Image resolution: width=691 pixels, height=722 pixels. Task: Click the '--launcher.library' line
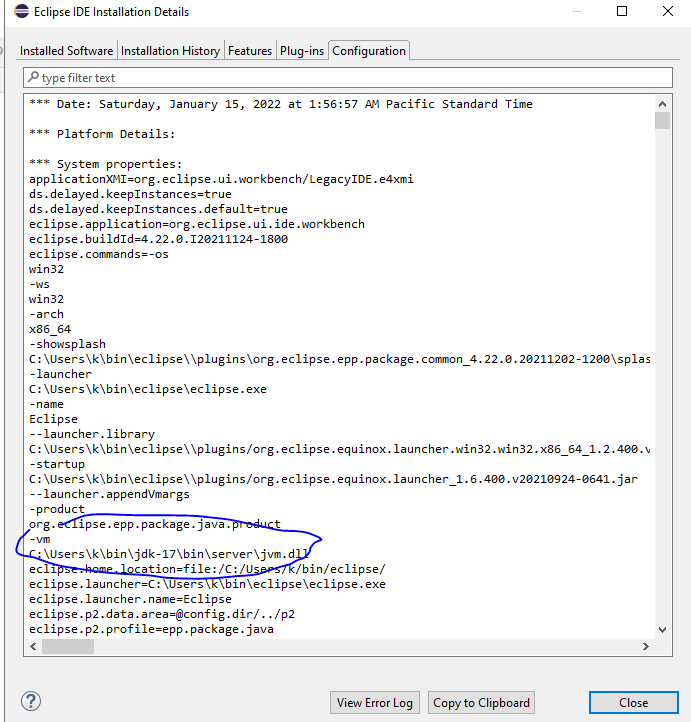pos(92,434)
